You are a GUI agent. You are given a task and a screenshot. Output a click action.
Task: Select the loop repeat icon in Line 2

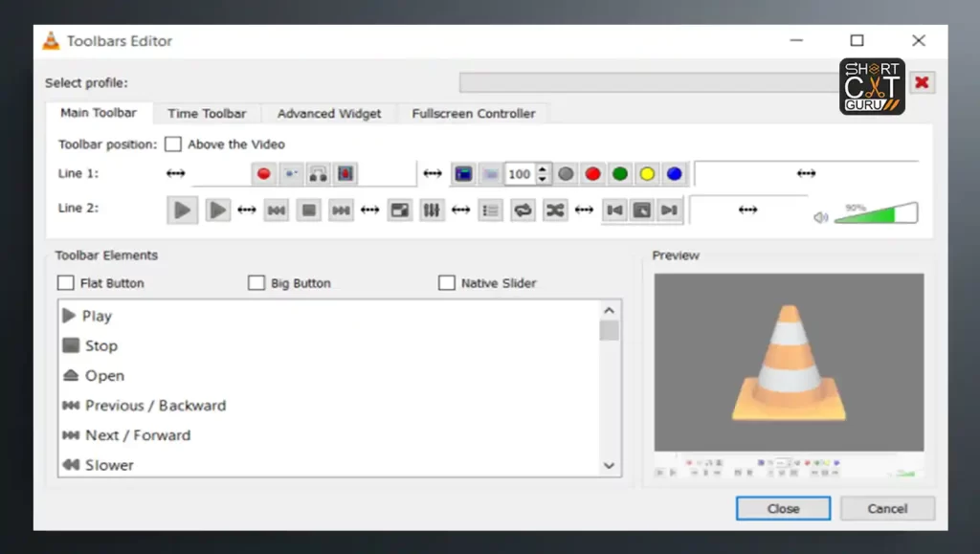(523, 211)
